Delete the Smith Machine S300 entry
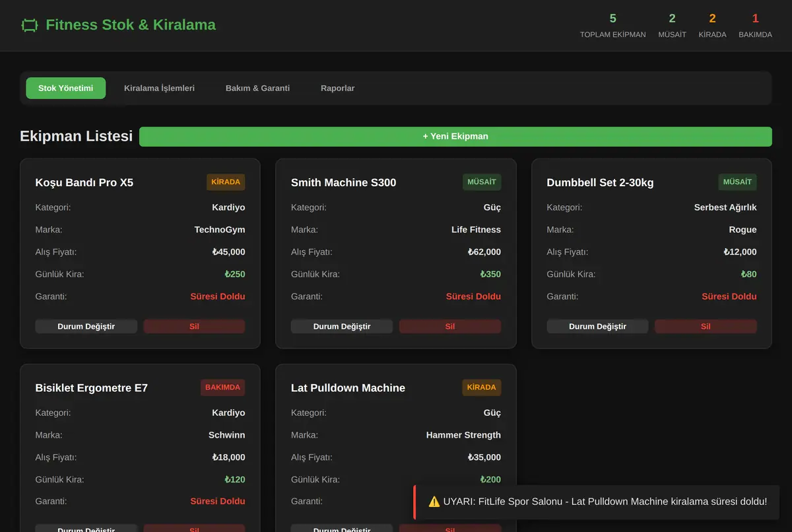 pos(450,326)
